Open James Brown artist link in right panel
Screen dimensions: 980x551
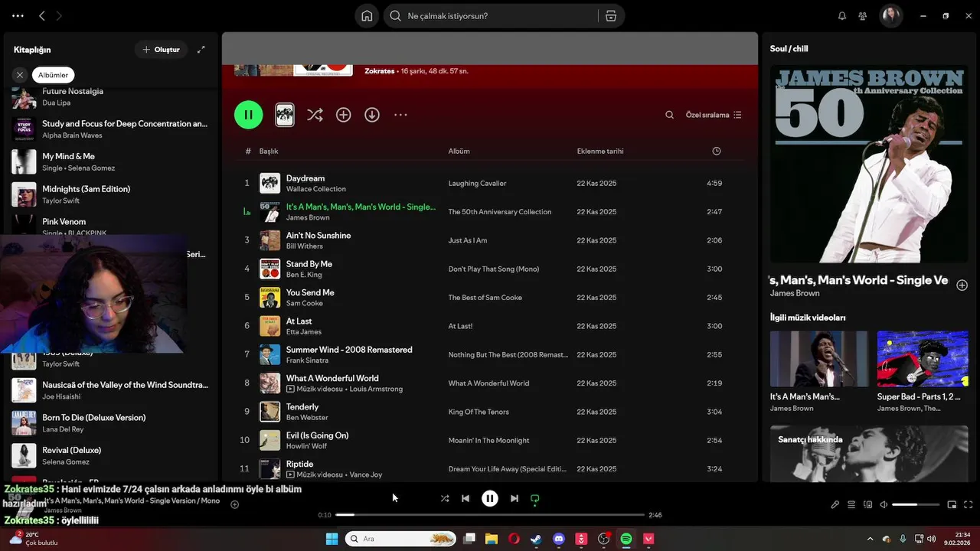[795, 293]
